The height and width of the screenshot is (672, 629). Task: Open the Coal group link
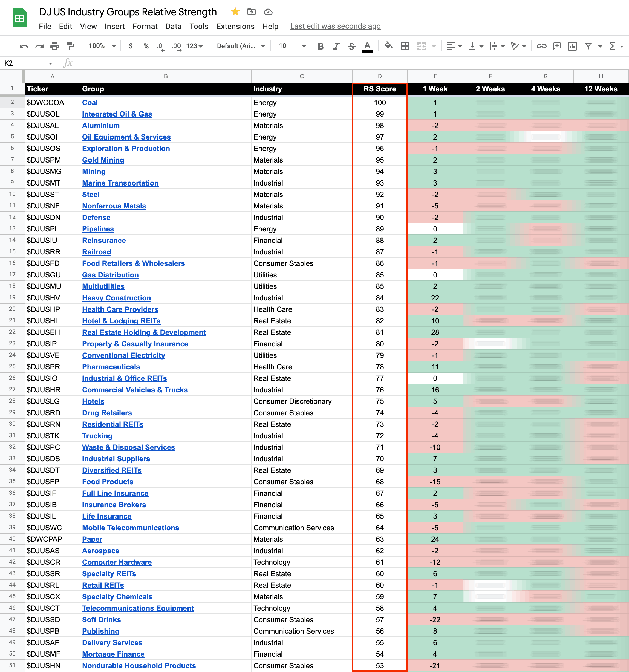(90, 102)
